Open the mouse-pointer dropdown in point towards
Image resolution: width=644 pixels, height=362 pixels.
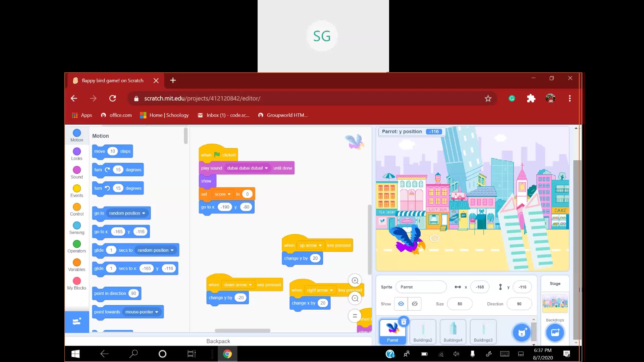point(142,312)
